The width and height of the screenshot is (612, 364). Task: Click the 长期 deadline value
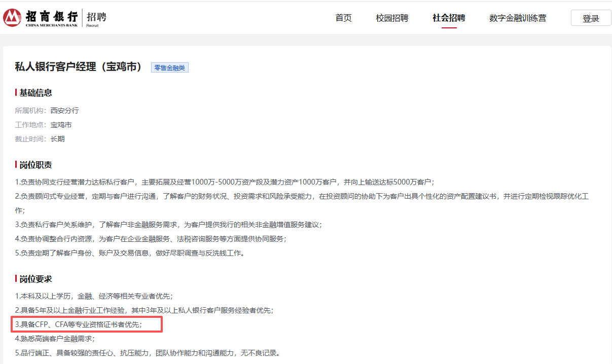[57, 139]
